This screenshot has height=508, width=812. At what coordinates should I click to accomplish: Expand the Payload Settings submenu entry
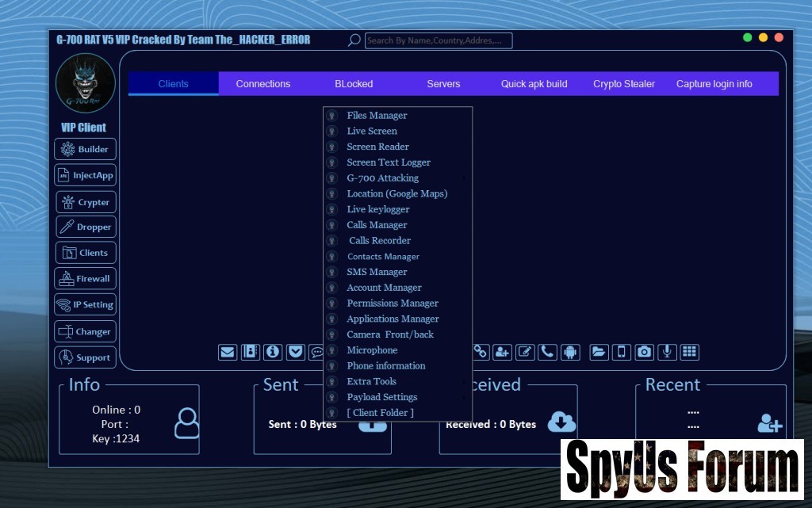[x=381, y=397]
